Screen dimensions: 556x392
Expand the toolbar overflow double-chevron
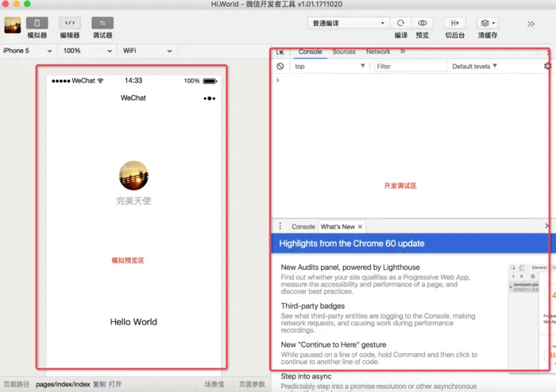(531, 24)
